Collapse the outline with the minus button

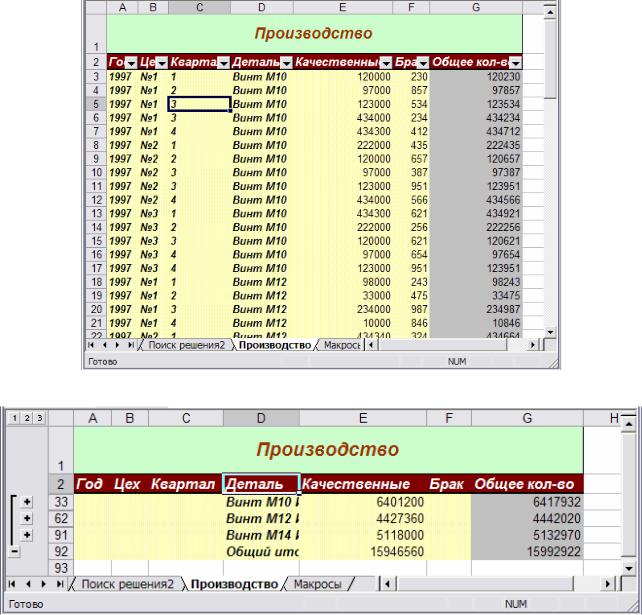14,552
